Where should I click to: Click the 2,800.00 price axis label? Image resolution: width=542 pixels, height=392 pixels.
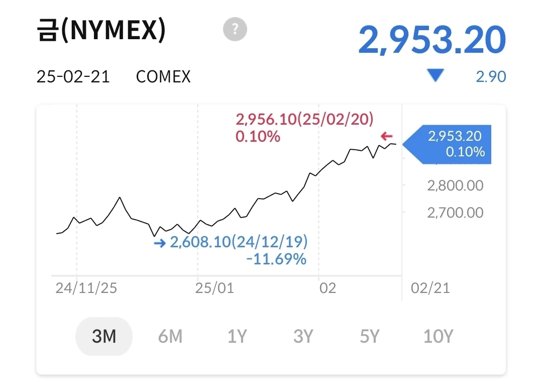455,185
